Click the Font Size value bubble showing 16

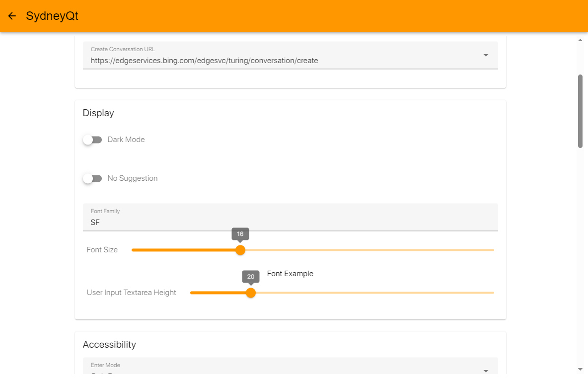[240, 234]
